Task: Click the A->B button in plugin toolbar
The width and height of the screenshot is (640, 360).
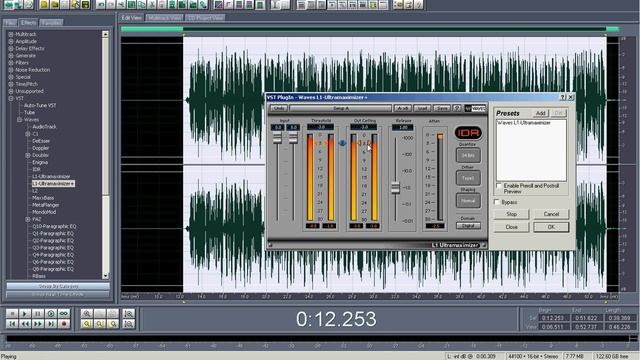Action: (402, 108)
